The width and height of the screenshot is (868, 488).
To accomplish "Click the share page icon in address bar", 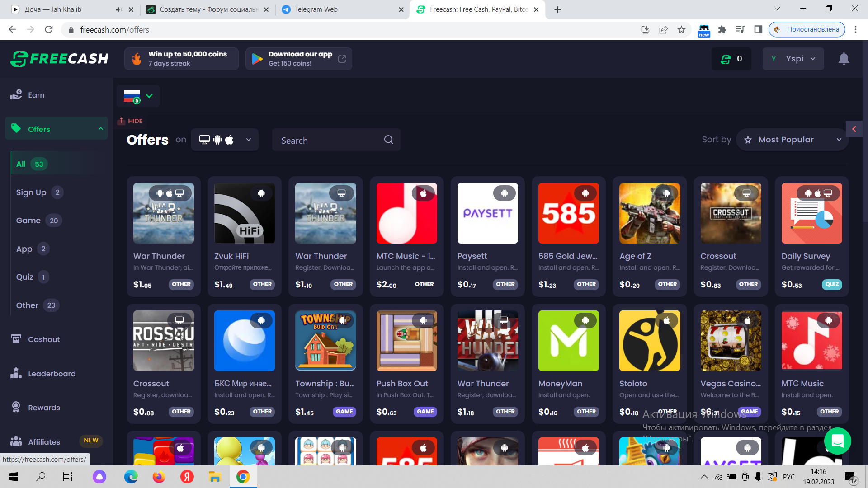I will pyautogui.click(x=663, y=30).
